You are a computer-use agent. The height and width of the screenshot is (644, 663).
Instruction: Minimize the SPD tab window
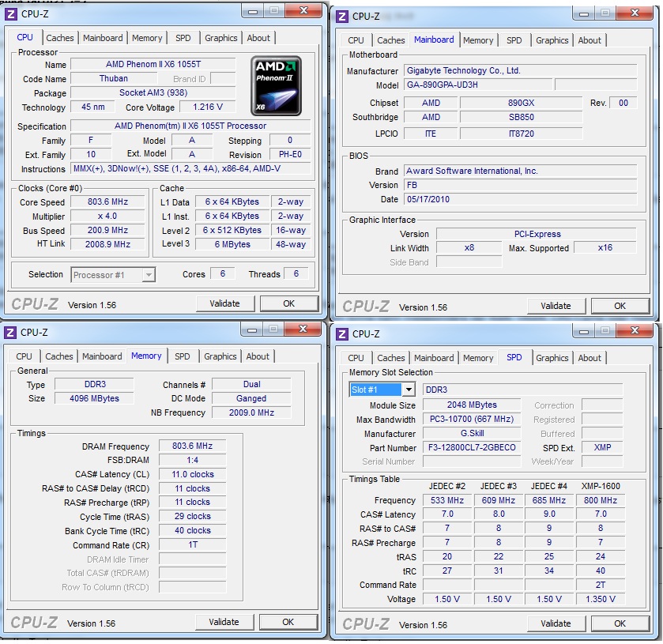point(584,330)
